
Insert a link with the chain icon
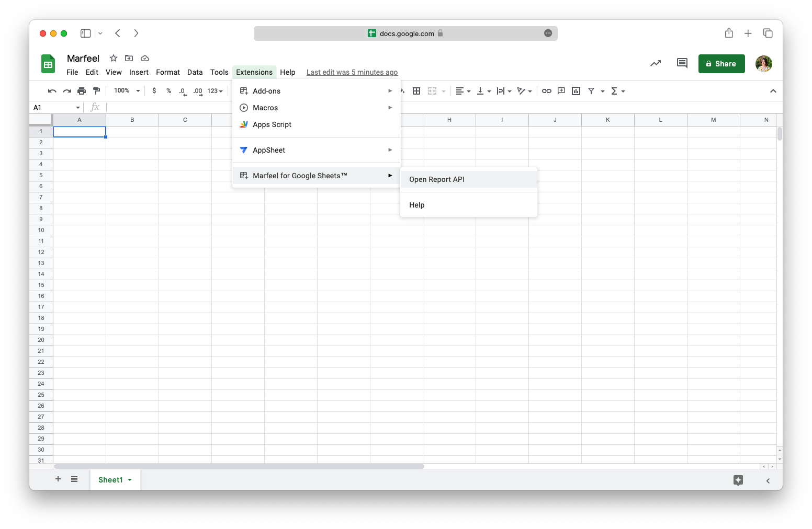click(547, 90)
